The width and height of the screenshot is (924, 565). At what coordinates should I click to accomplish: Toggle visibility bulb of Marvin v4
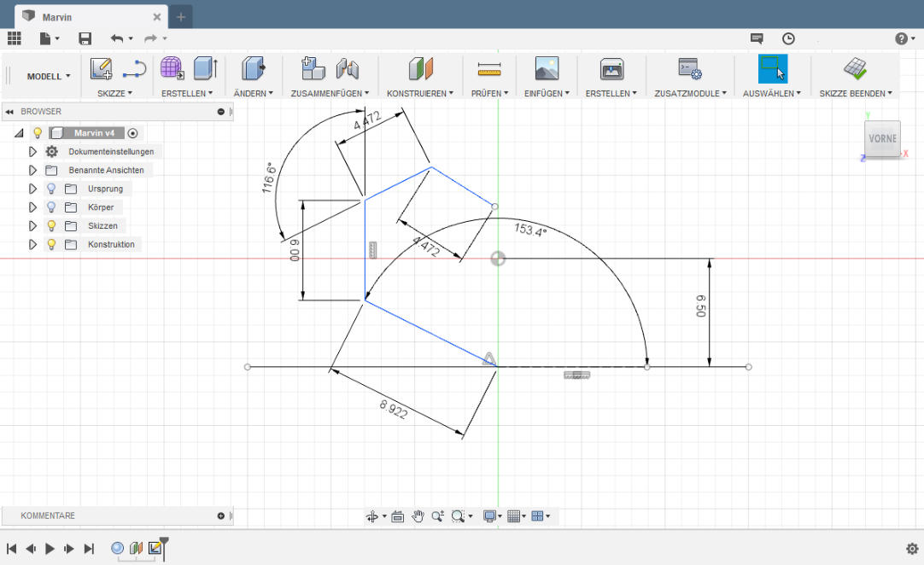(38, 133)
